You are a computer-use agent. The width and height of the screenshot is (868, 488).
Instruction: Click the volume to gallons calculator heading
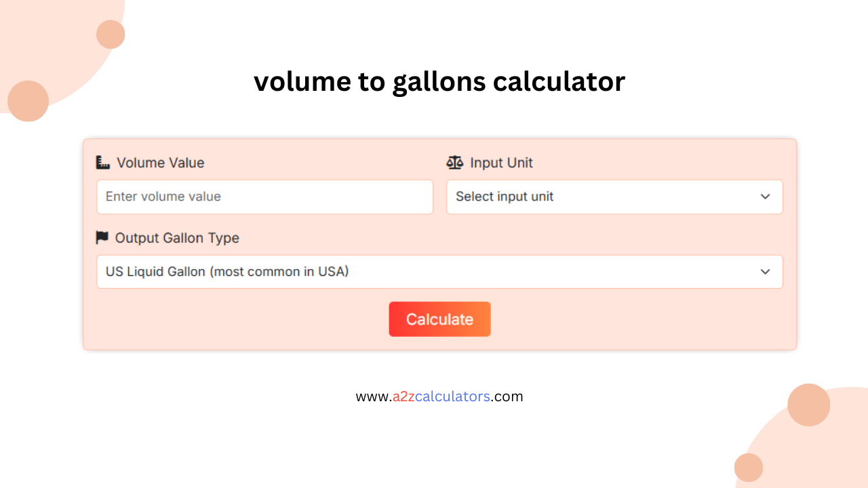[x=439, y=81]
